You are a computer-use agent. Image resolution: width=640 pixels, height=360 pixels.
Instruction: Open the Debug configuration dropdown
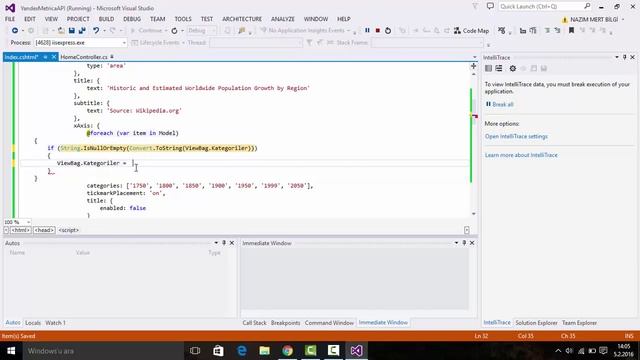(x=213, y=31)
